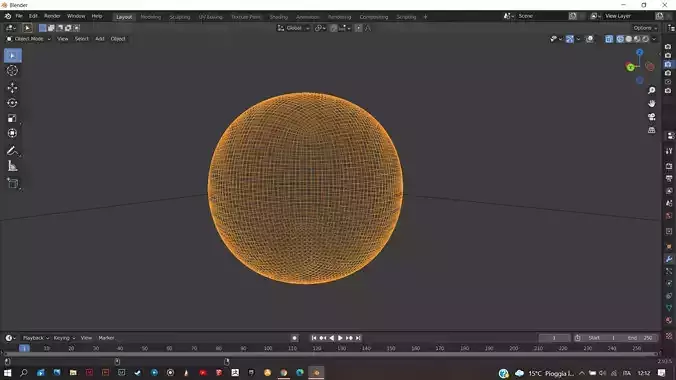The width and height of the screenshot is (676, 380).
Task: Open the Window menu
Action: tap(76, 16)
